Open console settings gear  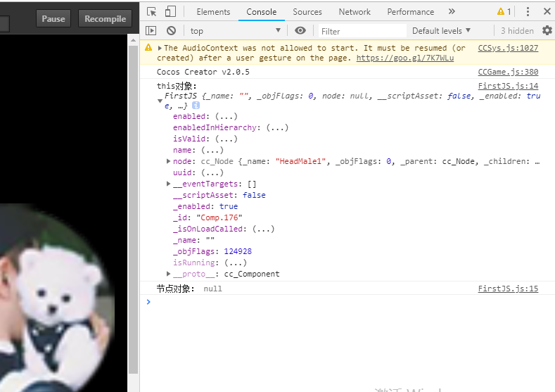point(547,30)
